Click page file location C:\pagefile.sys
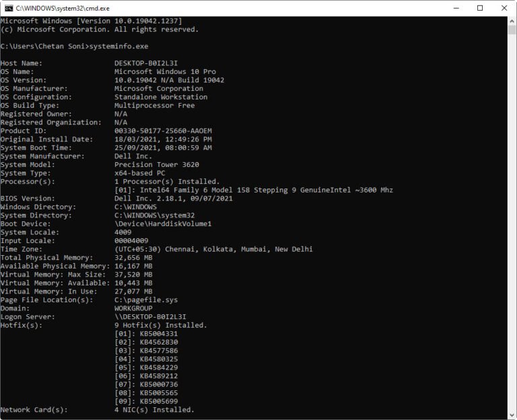 point(146,300)
